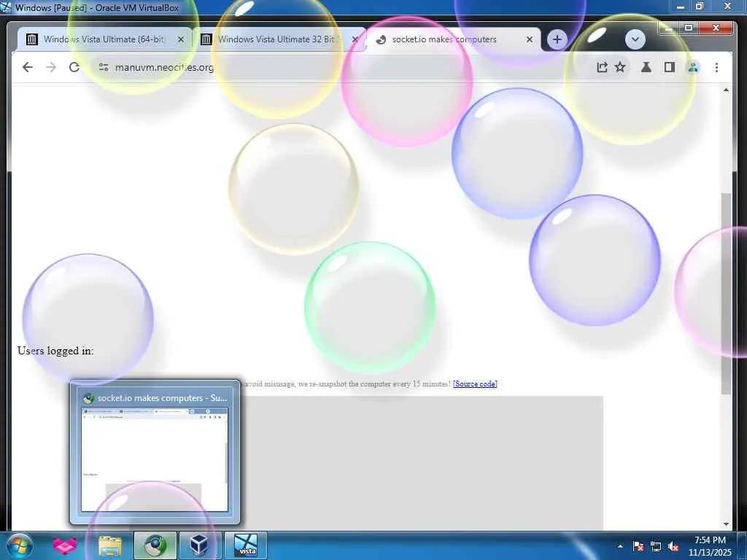This screenshot has width=747, height=560.
Task: Open the pink box app in taskbar
Action: [x=65, y=545]
